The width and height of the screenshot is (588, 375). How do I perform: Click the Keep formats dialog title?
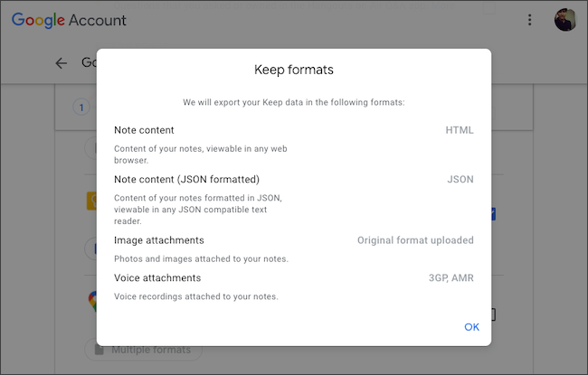[294, 69]
